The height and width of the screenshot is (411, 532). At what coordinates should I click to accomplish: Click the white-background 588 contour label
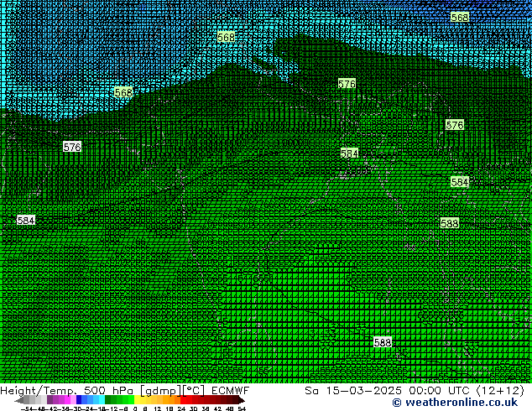click(x=383, y=342)
